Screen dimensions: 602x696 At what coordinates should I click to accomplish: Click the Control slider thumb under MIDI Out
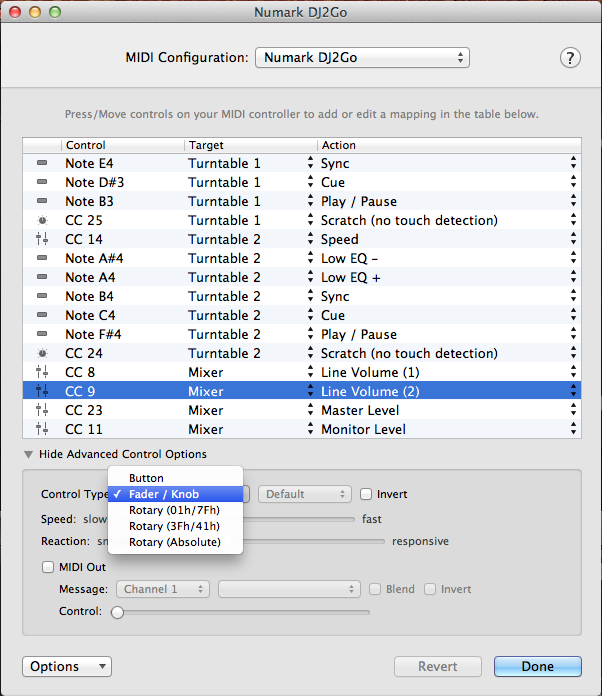(x=117, y=612)
